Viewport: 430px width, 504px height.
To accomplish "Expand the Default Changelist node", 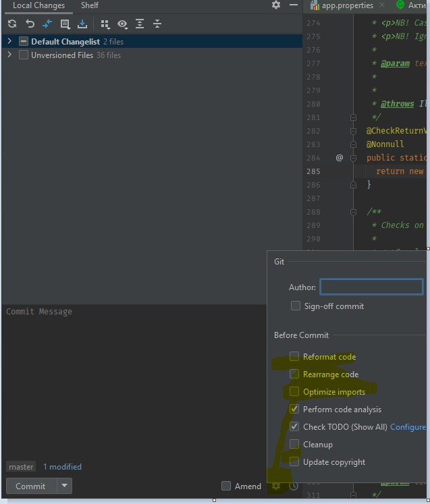I will point(9,41).
